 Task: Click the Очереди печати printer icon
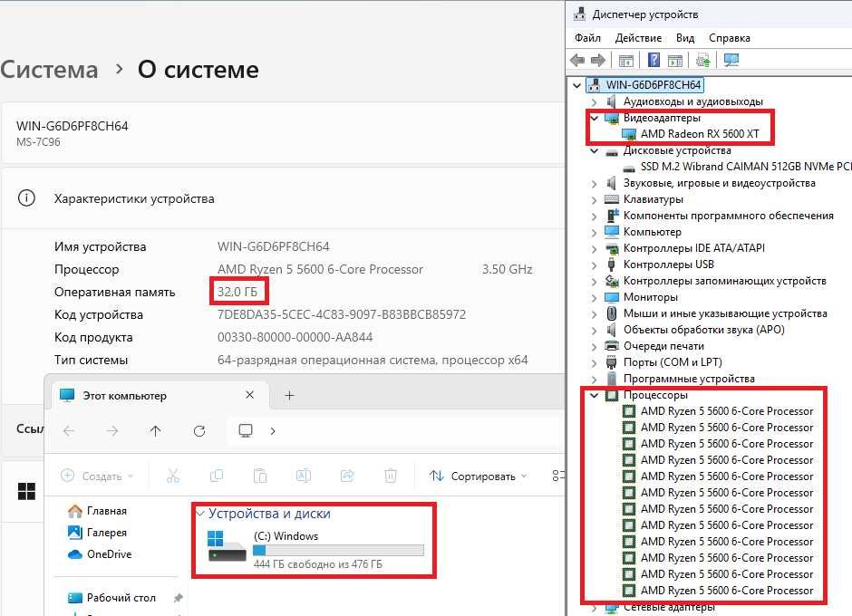pyautogui.click(x=612, y=346)
